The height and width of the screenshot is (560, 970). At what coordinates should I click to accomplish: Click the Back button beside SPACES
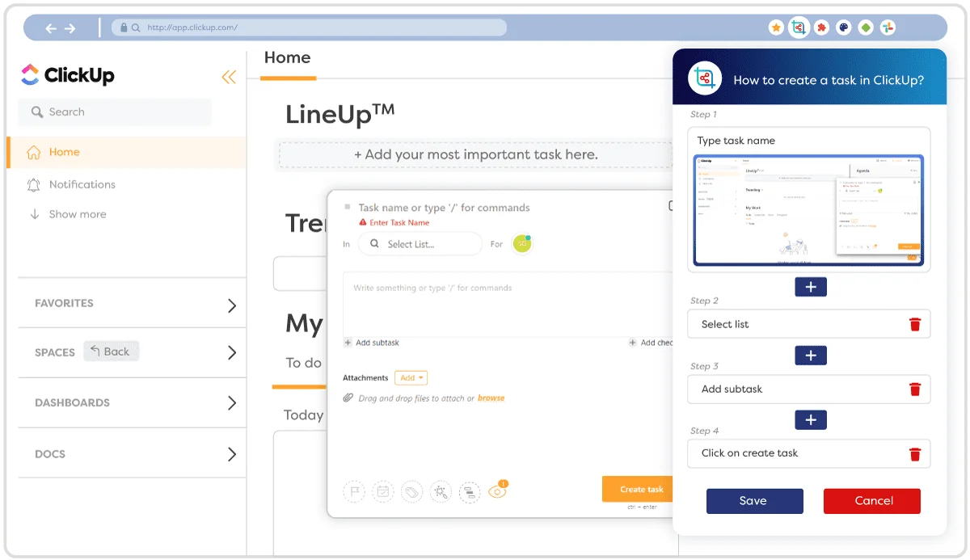[111, 351]
